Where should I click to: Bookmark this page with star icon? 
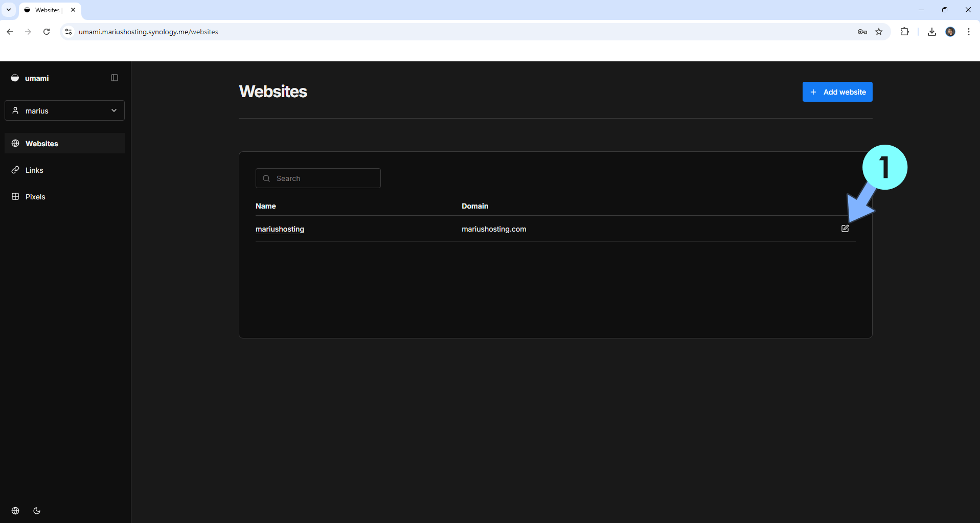point(879,32)
